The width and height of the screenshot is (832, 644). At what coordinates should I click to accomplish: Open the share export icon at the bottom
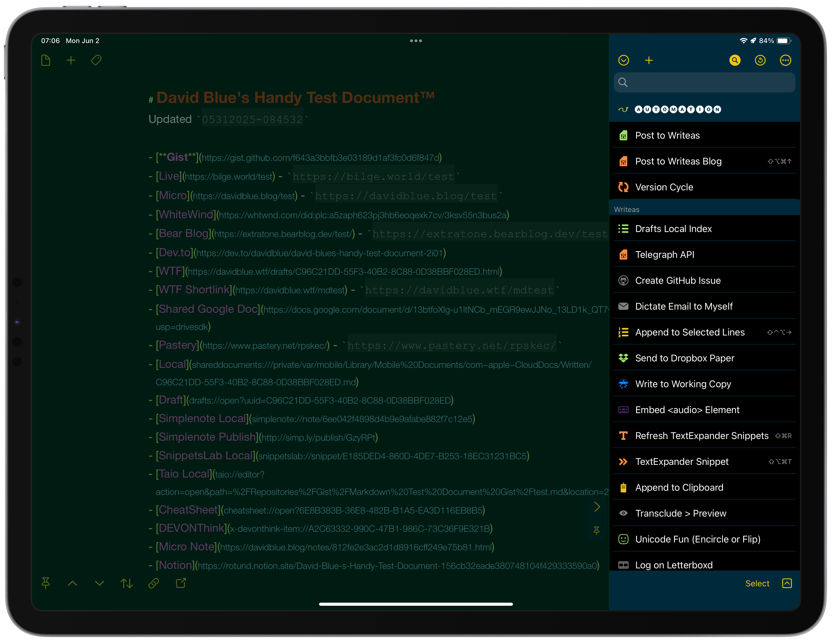coord(181,583)
